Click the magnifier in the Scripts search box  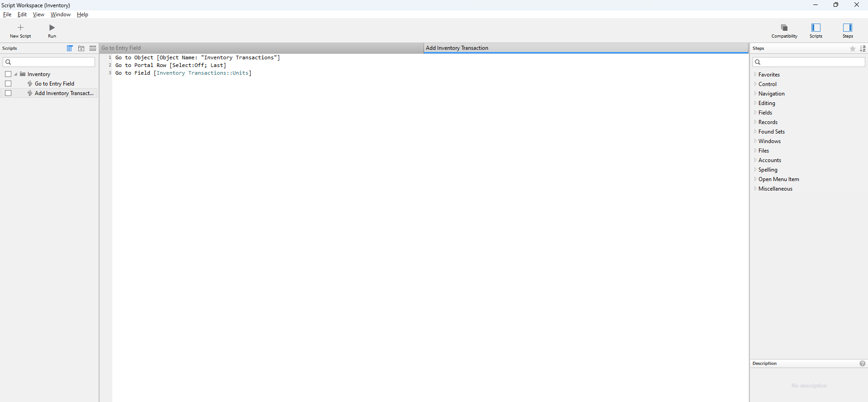tap(8, 62)
